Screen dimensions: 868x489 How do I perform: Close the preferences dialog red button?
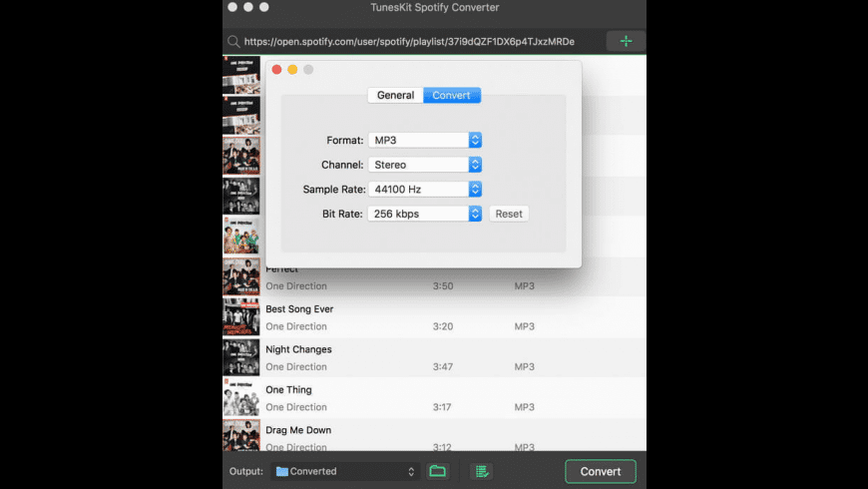(x=276, y=69)
